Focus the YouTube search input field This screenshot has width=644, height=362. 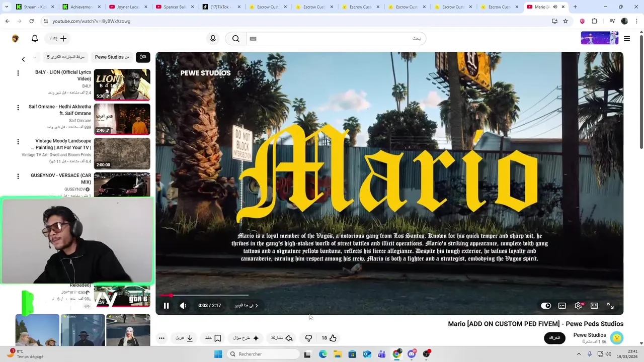[336, 39]
